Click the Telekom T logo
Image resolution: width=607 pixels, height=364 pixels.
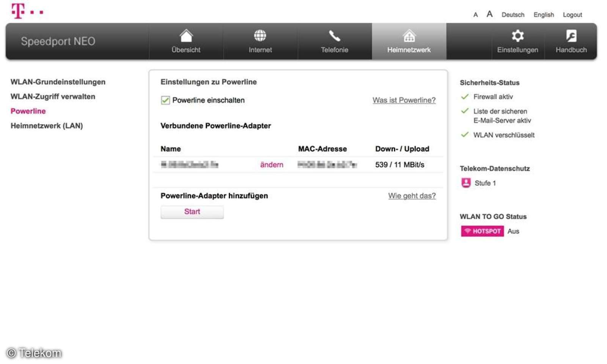(18, 11)
